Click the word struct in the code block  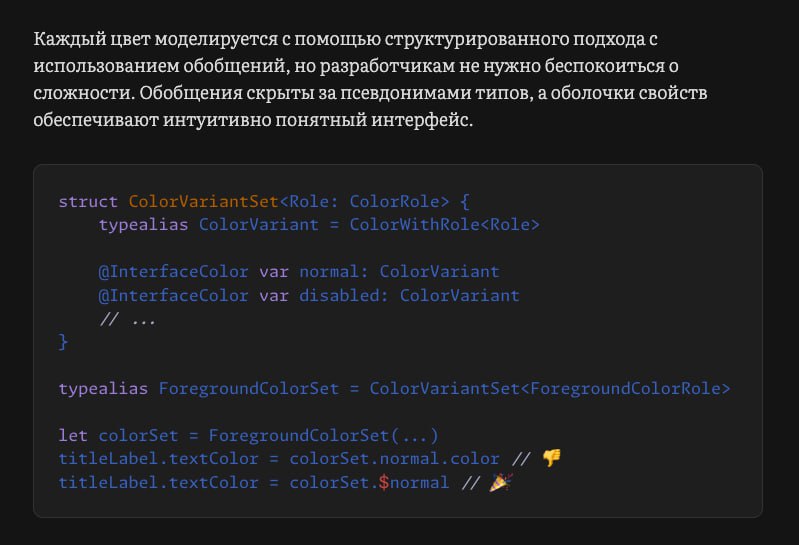(88, 201)
